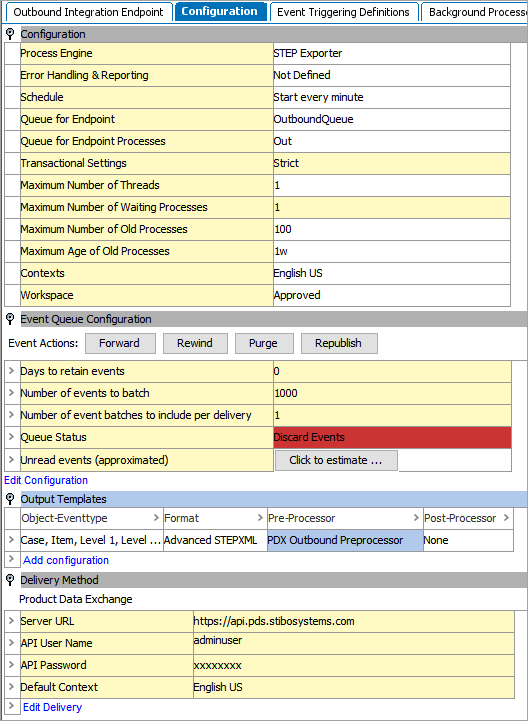Expand the Default Context row arrow
528x721 pixels.
[x=11, y=687]
